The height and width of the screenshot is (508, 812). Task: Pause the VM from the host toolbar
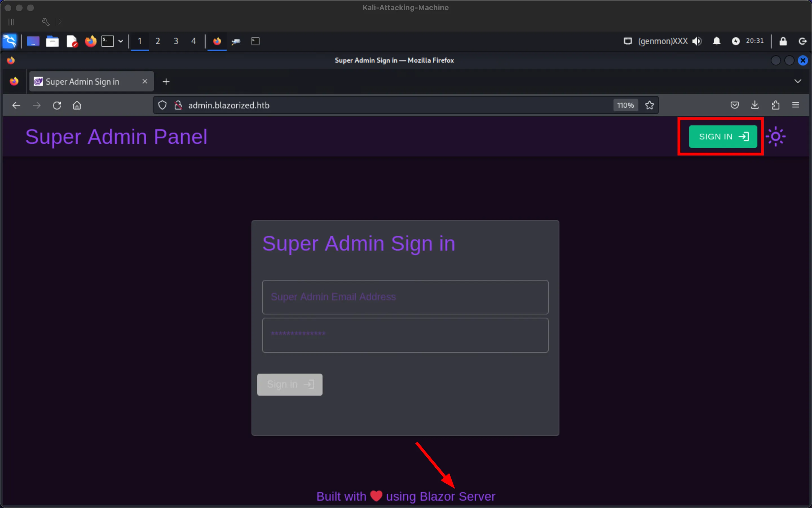point(11,22)
